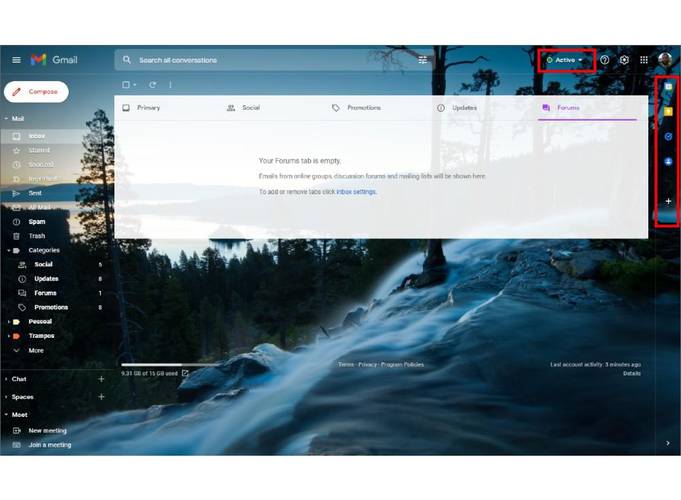Collapse the Meet section

pyautogui.click(x=6, y=415)
